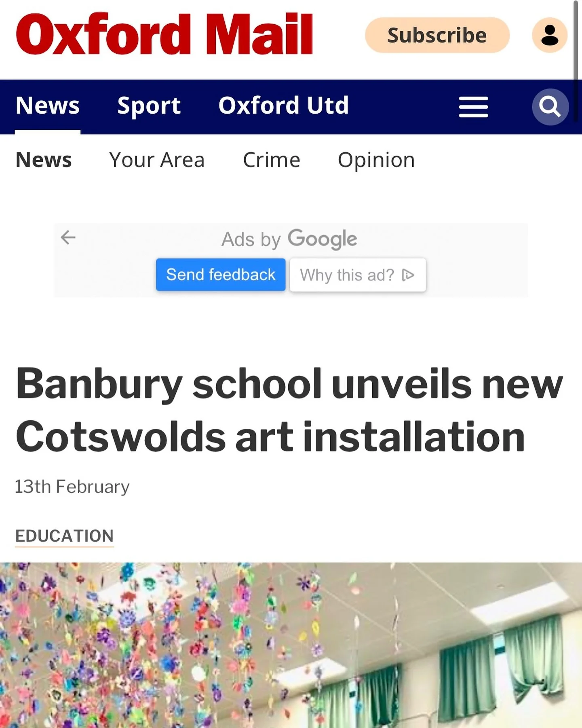Open the Crime section

click(272, 160)
